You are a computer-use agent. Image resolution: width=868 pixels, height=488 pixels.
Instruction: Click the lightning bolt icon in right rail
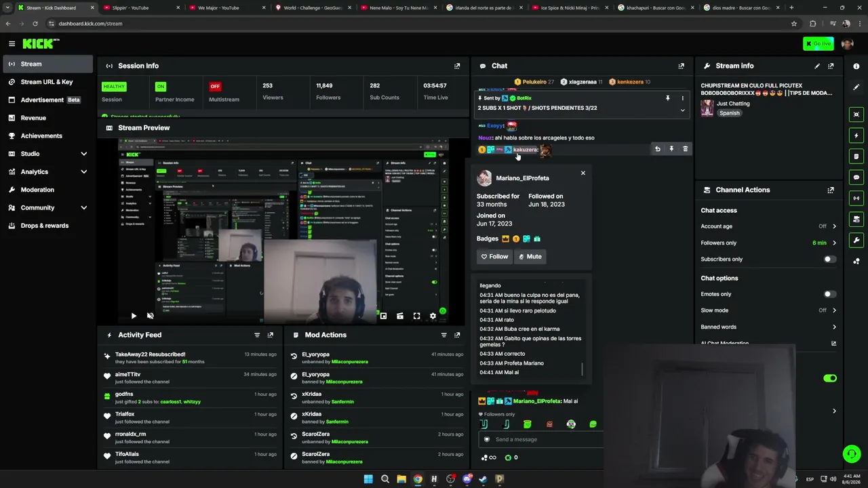click(x=856, y=136)
